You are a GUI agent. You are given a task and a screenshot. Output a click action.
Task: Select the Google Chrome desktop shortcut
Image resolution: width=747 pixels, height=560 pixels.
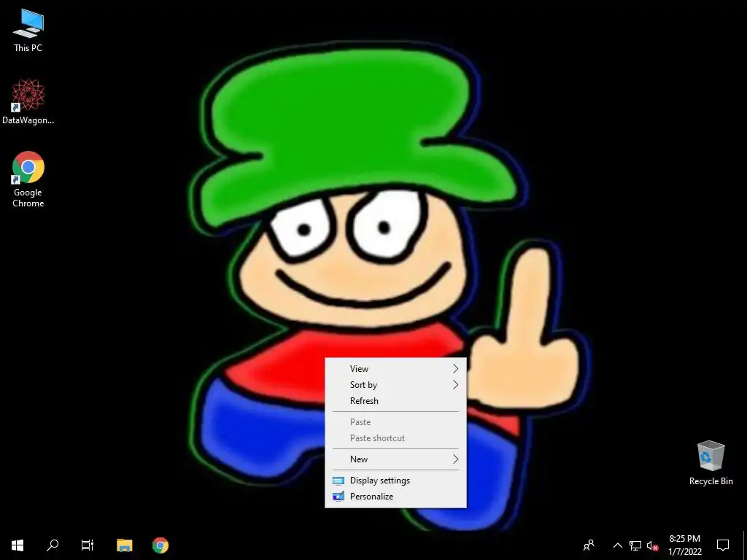click(28, 179)
